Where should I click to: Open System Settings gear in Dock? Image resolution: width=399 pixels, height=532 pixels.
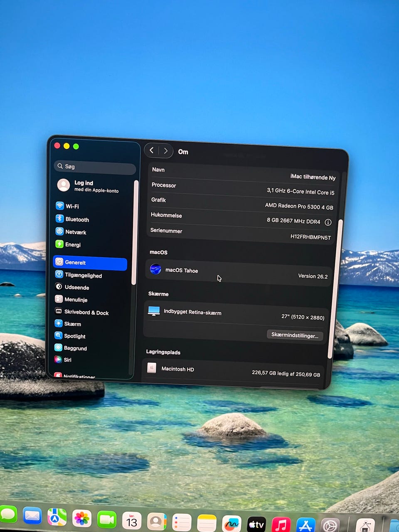point(331,526)
